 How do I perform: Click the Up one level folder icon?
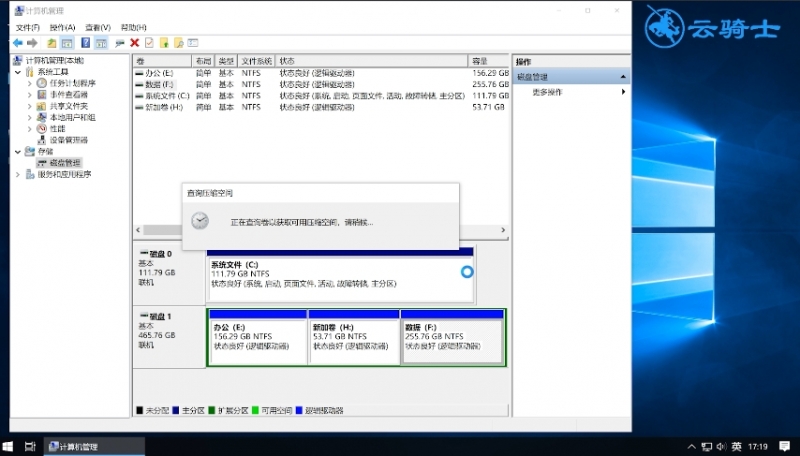pyautogui.click(x=52, y=43)
